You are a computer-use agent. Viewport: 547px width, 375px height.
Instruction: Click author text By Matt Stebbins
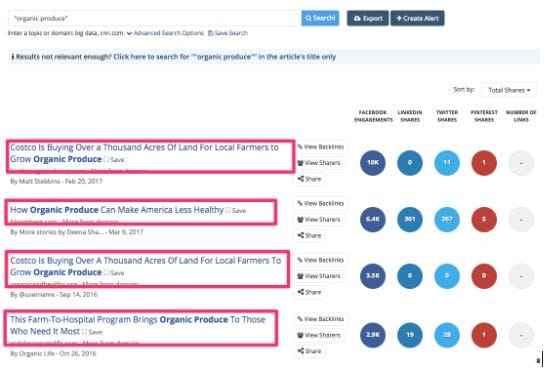(x=35, y=181)
